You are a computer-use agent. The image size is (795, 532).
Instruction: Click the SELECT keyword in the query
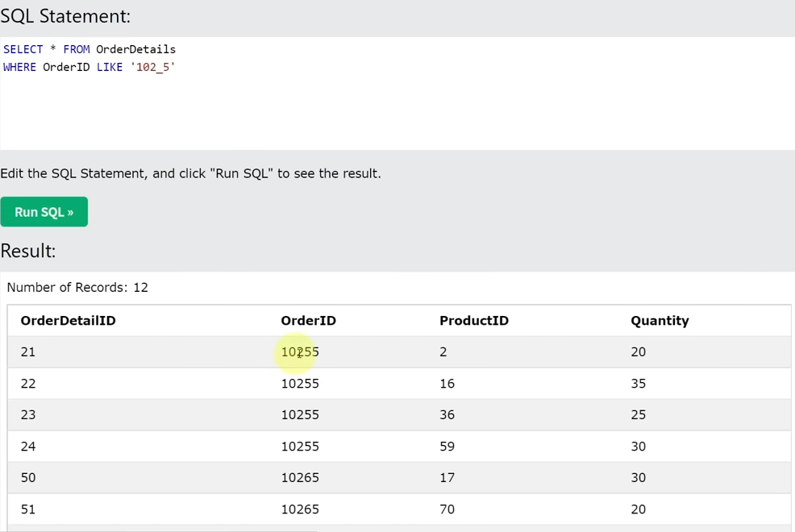(x=23, y=50)
